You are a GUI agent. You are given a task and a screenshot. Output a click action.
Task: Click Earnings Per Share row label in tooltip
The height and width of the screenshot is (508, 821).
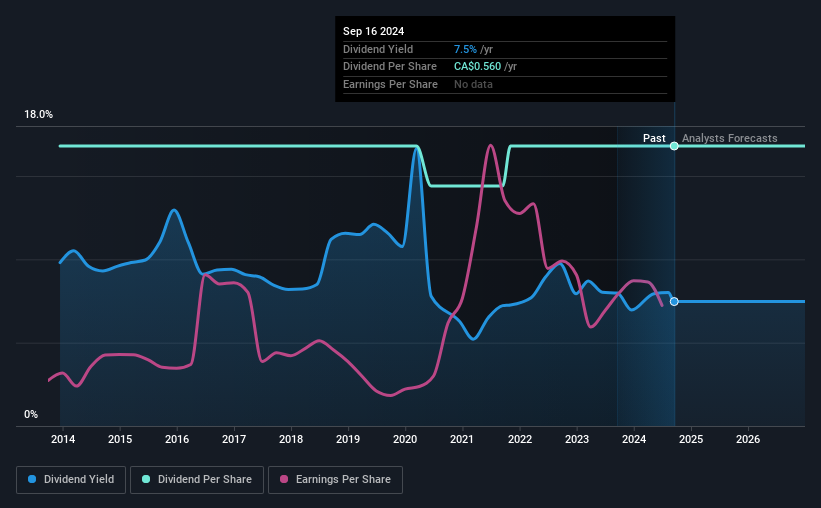[x=390, y=84]
